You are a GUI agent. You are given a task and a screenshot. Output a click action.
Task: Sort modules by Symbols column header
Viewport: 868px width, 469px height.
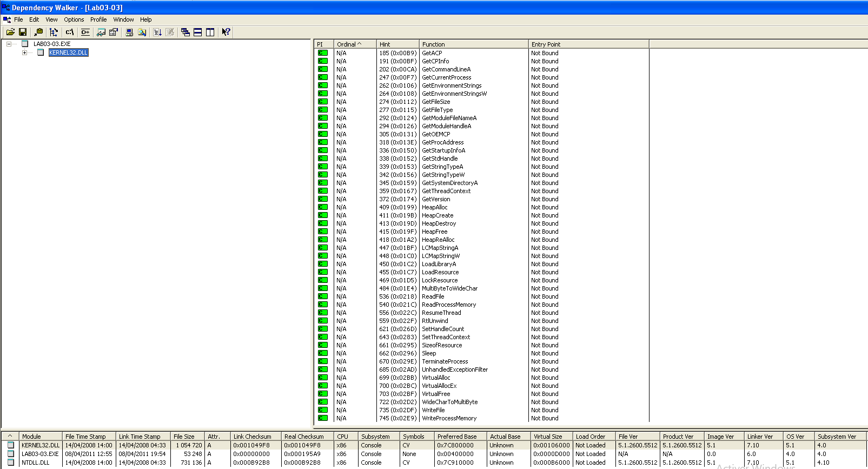pos(417,436)
